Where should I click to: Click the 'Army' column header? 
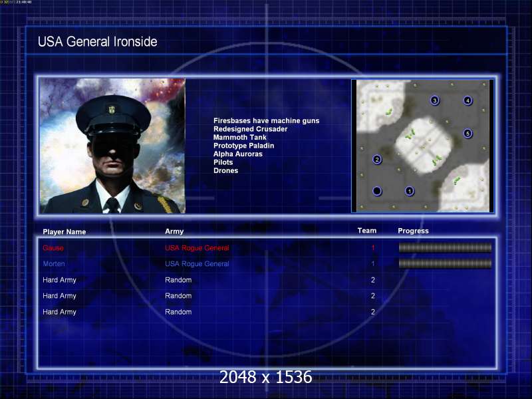click(174, 231)
